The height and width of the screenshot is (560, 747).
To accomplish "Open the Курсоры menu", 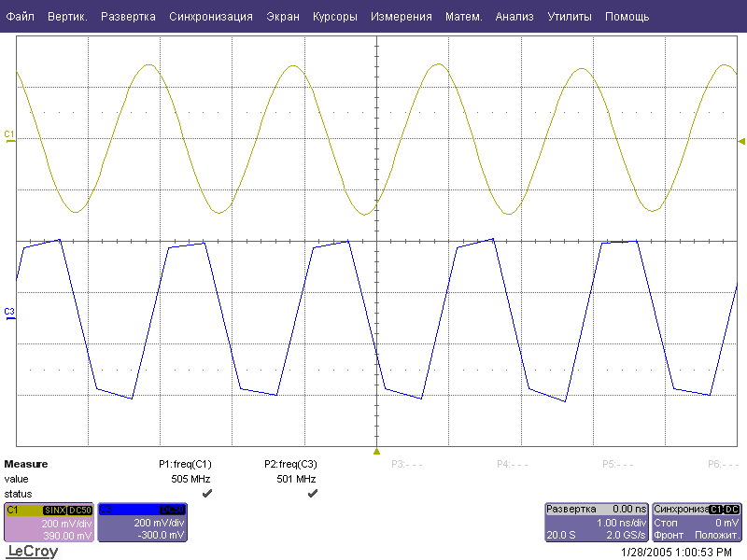I will pos(335,17).
